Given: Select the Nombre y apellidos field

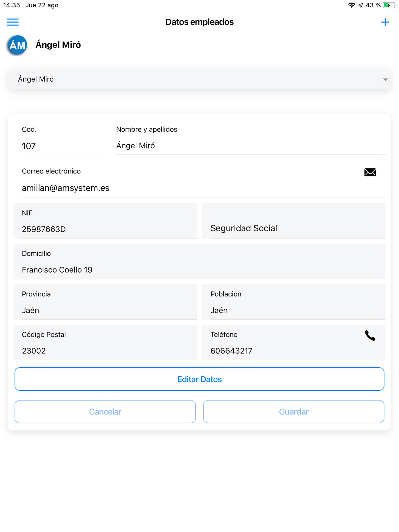Looking at the screenshot, I should coord(251,146).
